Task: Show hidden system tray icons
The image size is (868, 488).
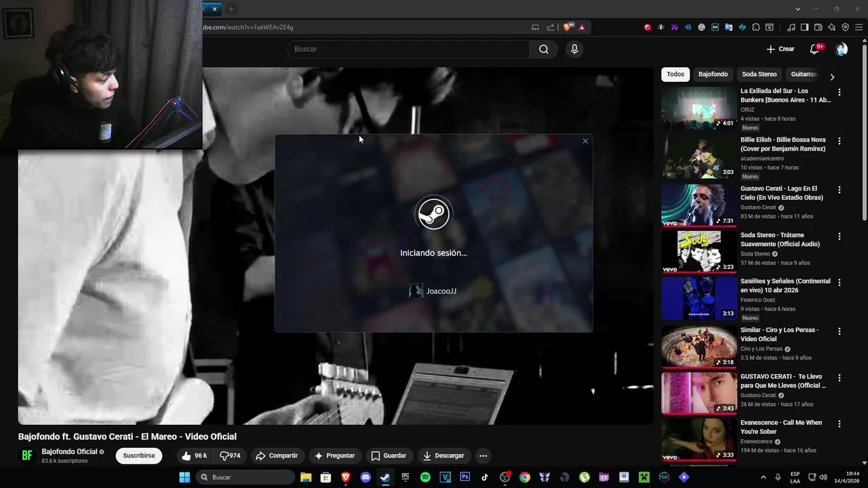Action: tap(763, 477)
